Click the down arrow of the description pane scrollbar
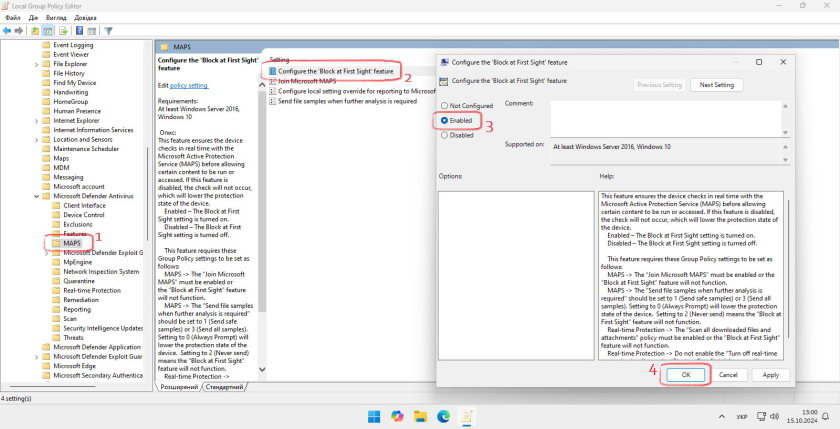This screenshot has width=840, height=429. coord(262,369)
